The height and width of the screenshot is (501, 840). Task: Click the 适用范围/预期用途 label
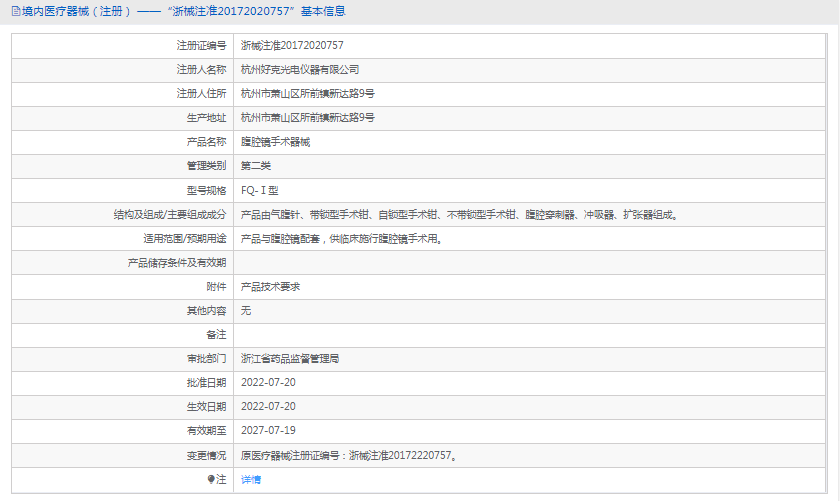pos(185,239)
